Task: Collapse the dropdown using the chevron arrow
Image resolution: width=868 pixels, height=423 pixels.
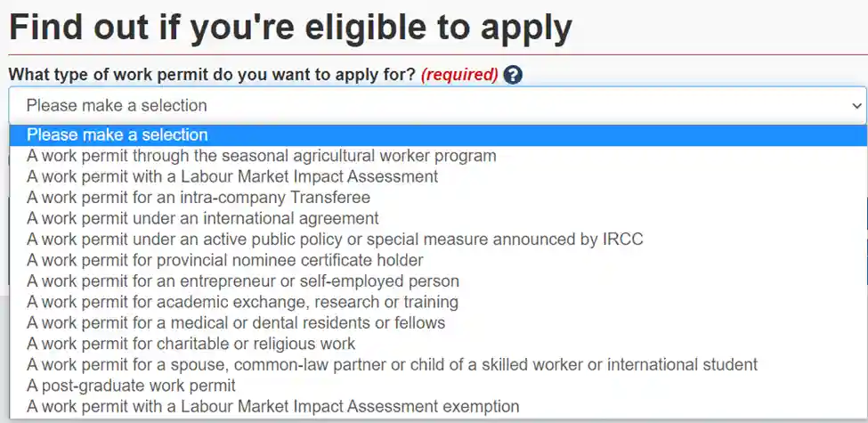Action: point(856,106)
